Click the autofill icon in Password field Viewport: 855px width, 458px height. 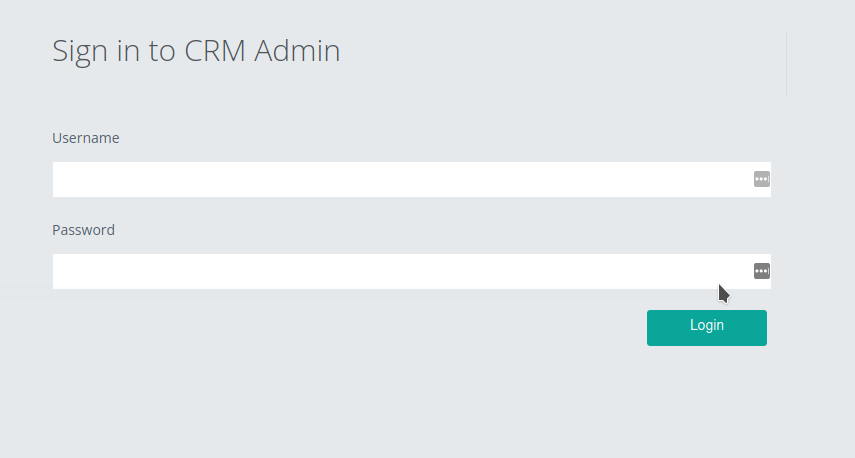pos(762,271)
